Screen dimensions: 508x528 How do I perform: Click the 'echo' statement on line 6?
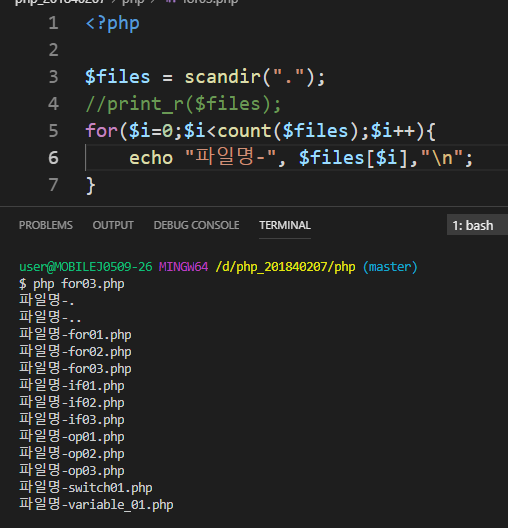pos(301,158)
